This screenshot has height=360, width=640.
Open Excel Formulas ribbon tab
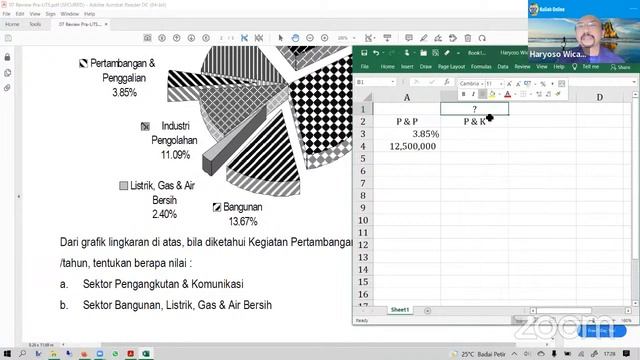tap(481, 67)
